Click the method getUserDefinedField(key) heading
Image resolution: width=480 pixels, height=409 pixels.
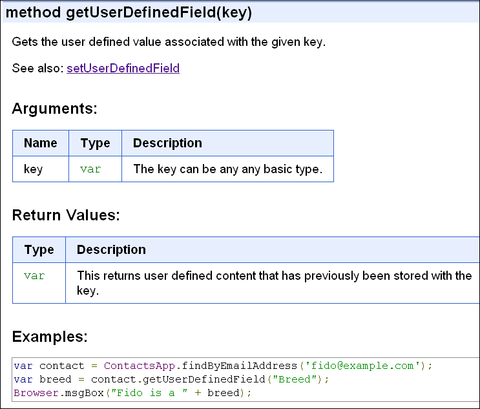point(129,13)
